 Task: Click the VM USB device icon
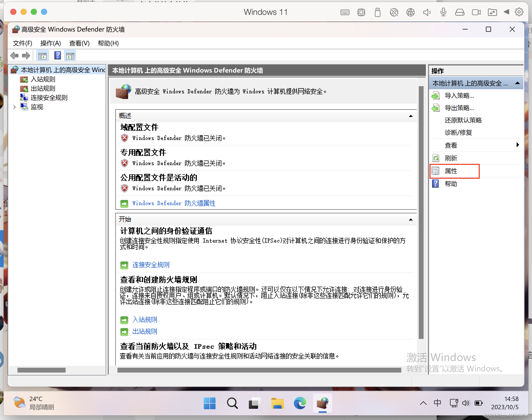point(377,12)
